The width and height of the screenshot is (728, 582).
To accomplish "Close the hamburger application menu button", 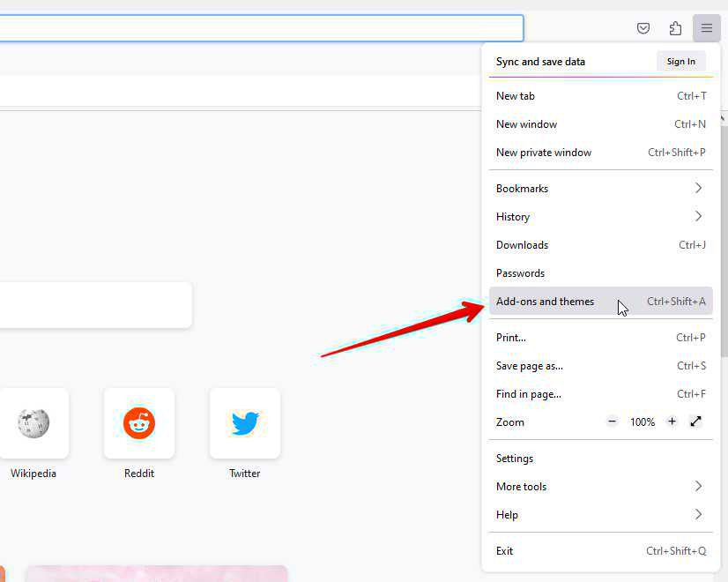I will 706,28.
